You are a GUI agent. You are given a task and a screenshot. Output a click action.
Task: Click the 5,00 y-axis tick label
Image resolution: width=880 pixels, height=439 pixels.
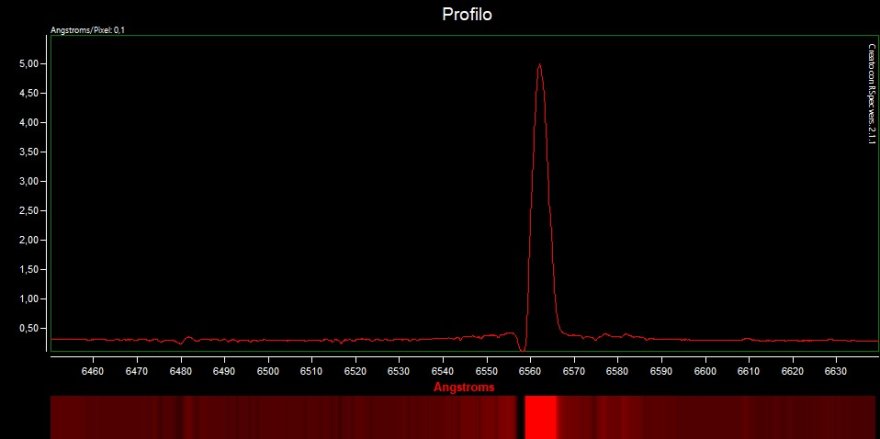coord(30,64)
